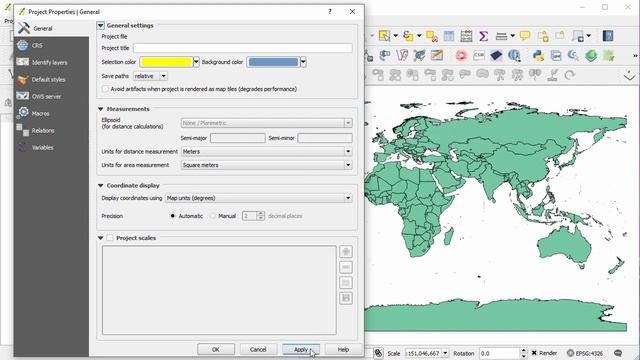This screenshot has height=360, width=640.
Task: Click the lock scale icon in status bar
Action: click(x=378, y=353)
